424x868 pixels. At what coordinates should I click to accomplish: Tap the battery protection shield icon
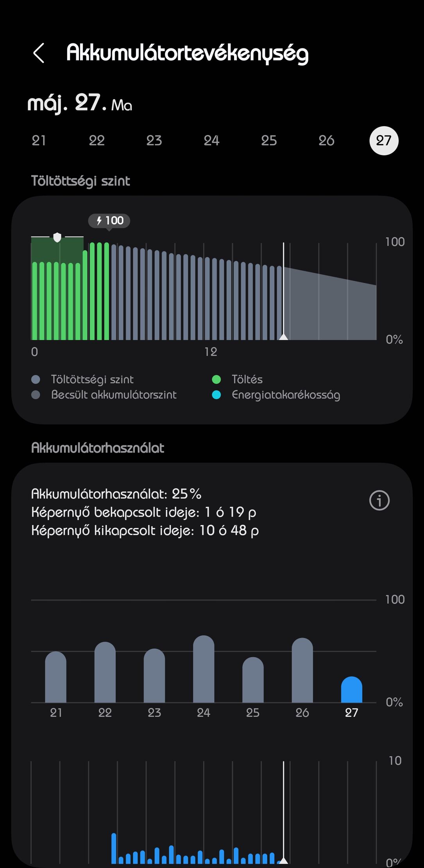pyautogui.click(x=57, y=237)
